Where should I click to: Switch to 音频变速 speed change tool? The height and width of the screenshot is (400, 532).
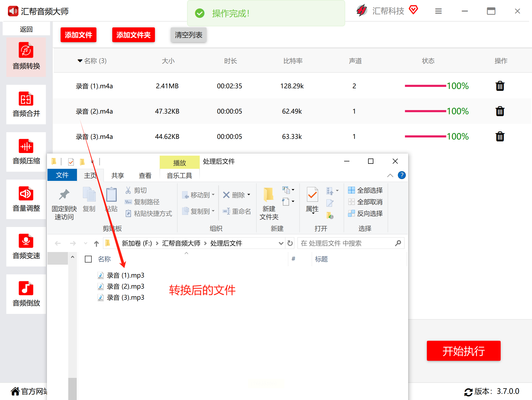pos(26,247)
